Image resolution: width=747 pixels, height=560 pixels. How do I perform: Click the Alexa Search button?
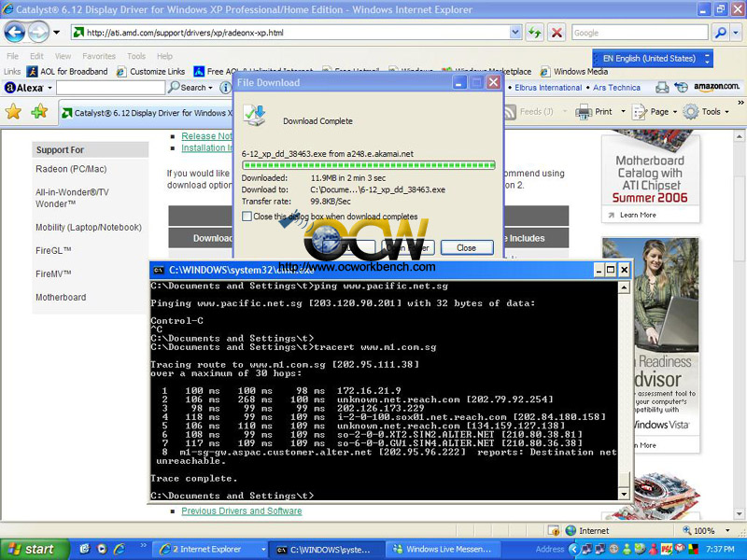(x=191, y=88)
